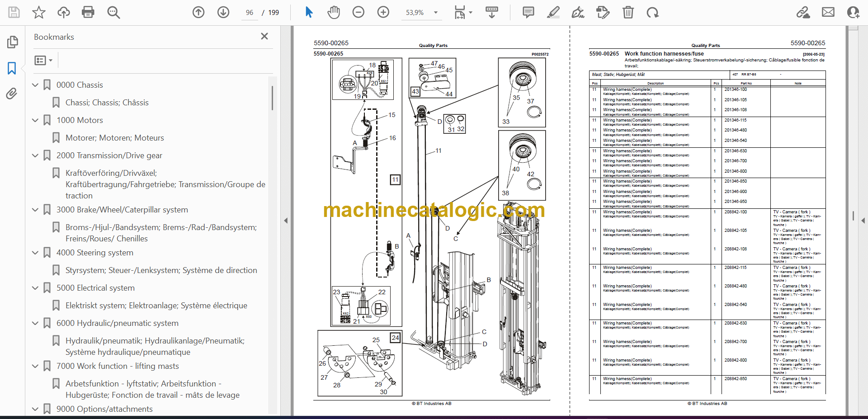This screenshot has width=868, height=419.
Task: Click the page number input field
Action: coord(250,13)
